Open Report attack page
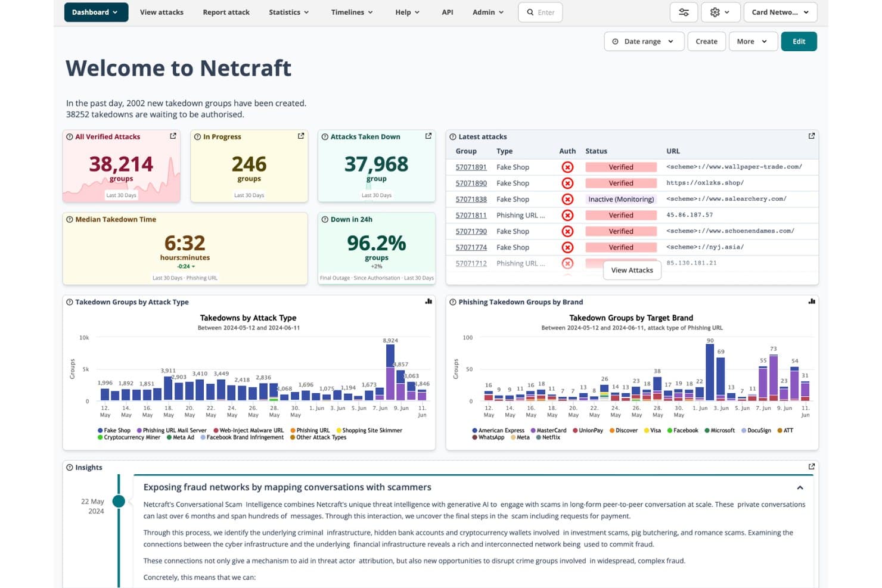 pos(226,13)
